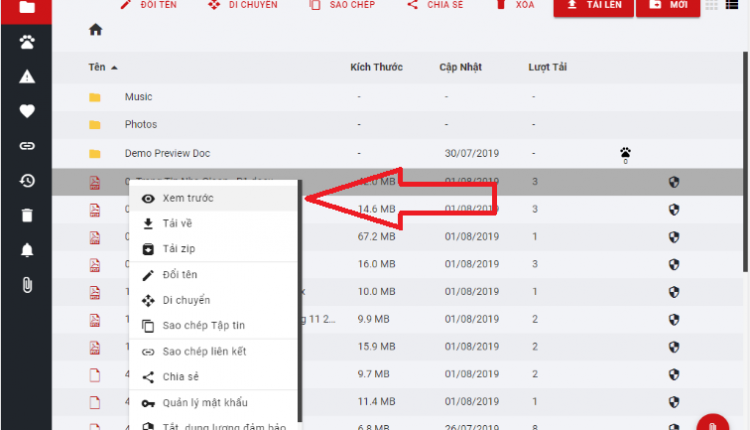This screenshot has height=430, width=750.
Task: Open the trash bin sidebar icon
Action: (x=27, y=215)
